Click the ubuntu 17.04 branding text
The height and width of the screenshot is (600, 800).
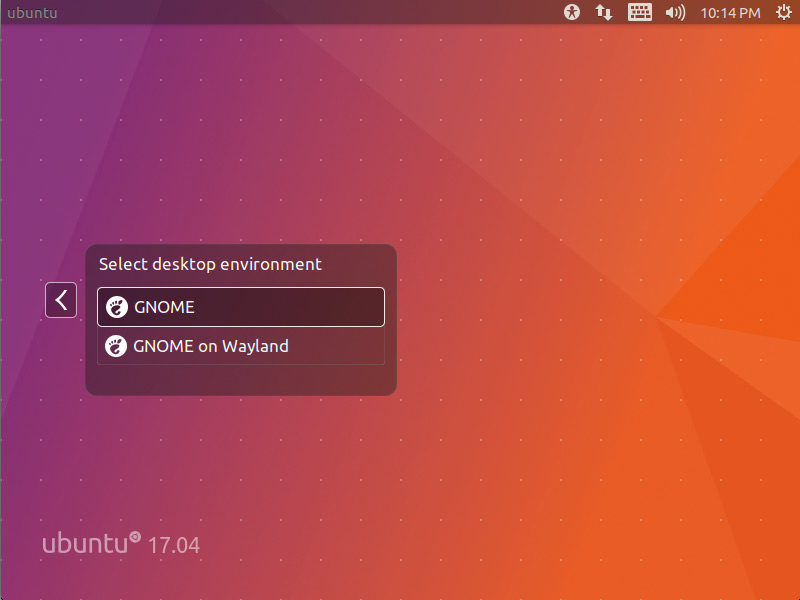120,543
